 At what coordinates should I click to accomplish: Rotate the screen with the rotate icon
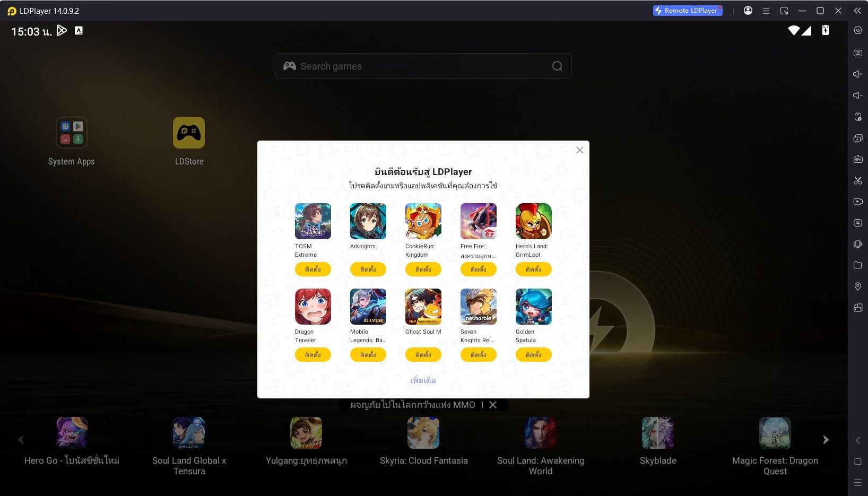tap(857, 308)
